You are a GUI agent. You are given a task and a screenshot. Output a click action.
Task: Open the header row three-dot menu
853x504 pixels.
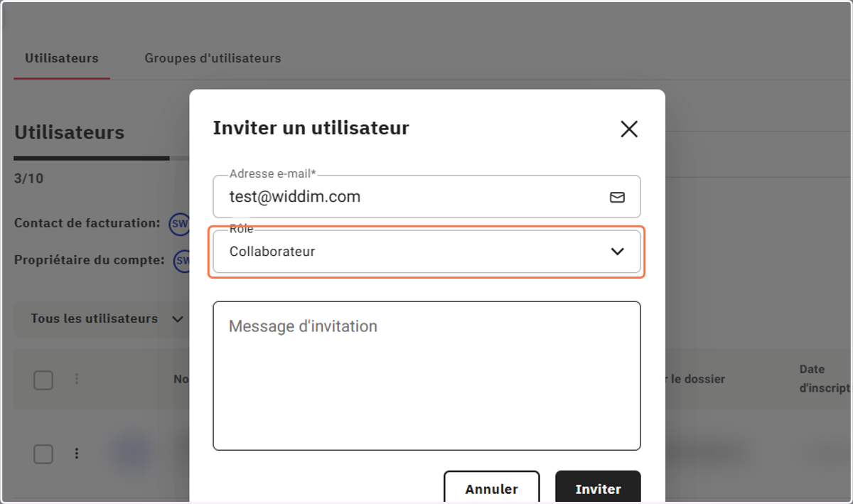click(77, 380)
